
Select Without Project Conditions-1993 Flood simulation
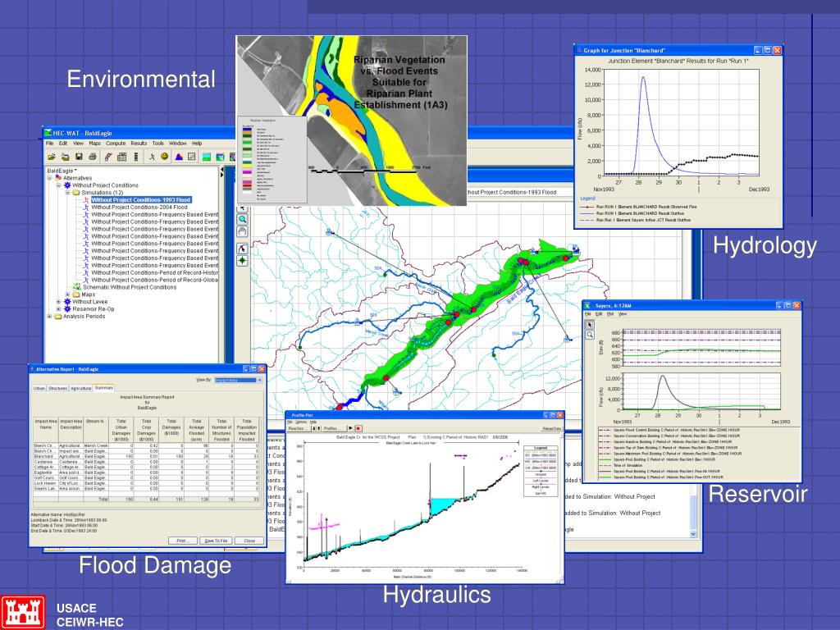pos(141,200)
